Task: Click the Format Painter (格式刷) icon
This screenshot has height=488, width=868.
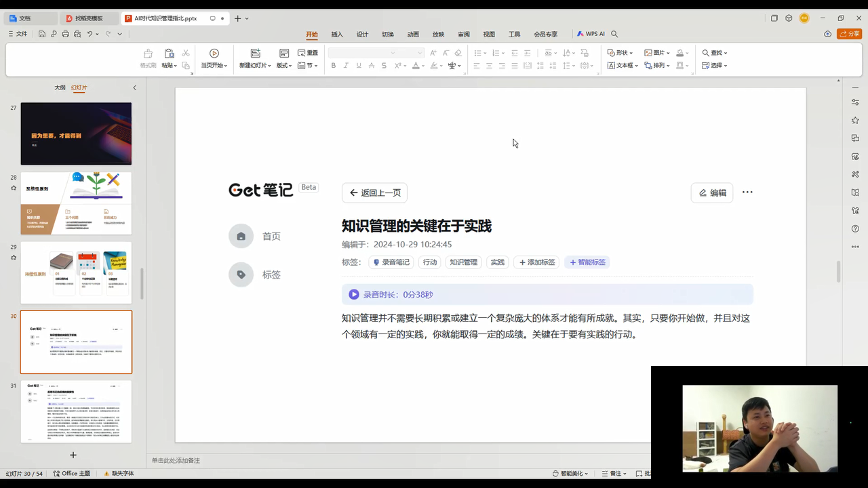Action: [148, 54]
